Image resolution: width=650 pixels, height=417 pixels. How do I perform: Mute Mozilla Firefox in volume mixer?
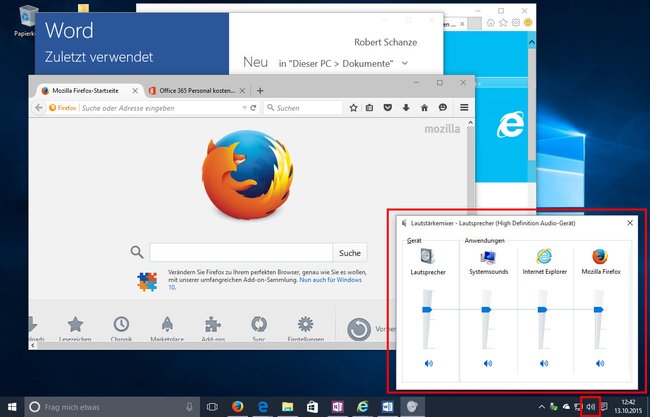600,364
